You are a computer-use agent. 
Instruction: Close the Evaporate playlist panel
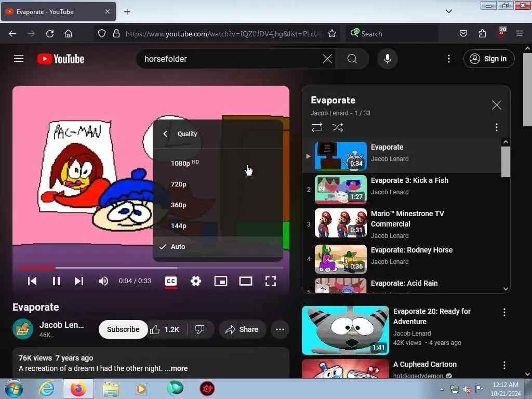coord(496,105)
